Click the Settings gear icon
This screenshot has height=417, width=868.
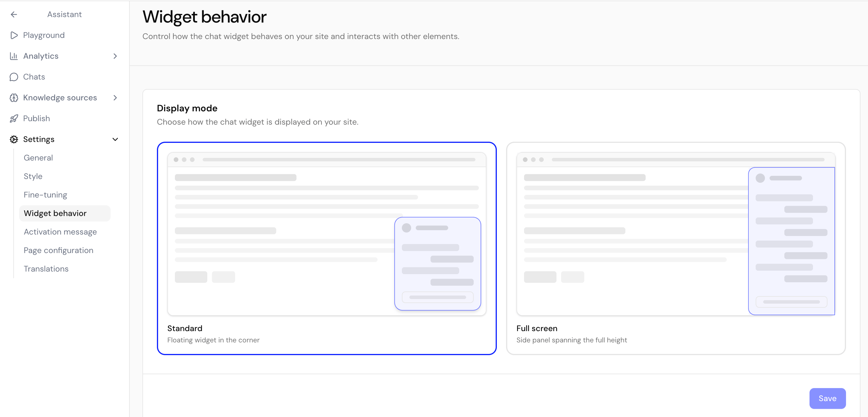coord(14,139)
